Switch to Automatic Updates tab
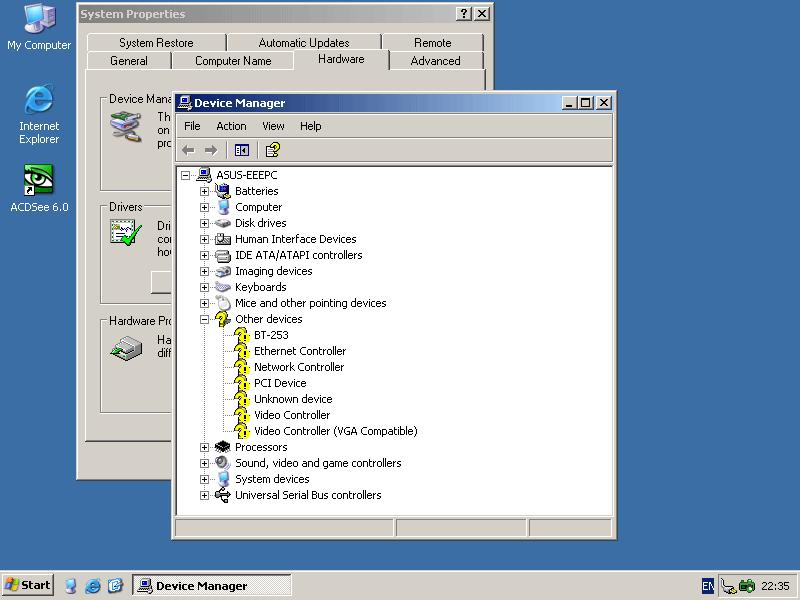 [x=304, y=43]
